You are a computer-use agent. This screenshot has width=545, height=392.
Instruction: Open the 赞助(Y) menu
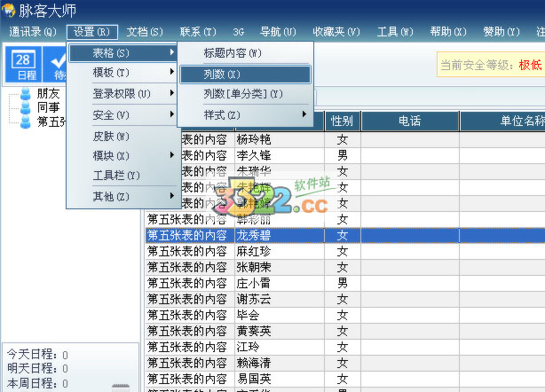(x=502, y=32)
